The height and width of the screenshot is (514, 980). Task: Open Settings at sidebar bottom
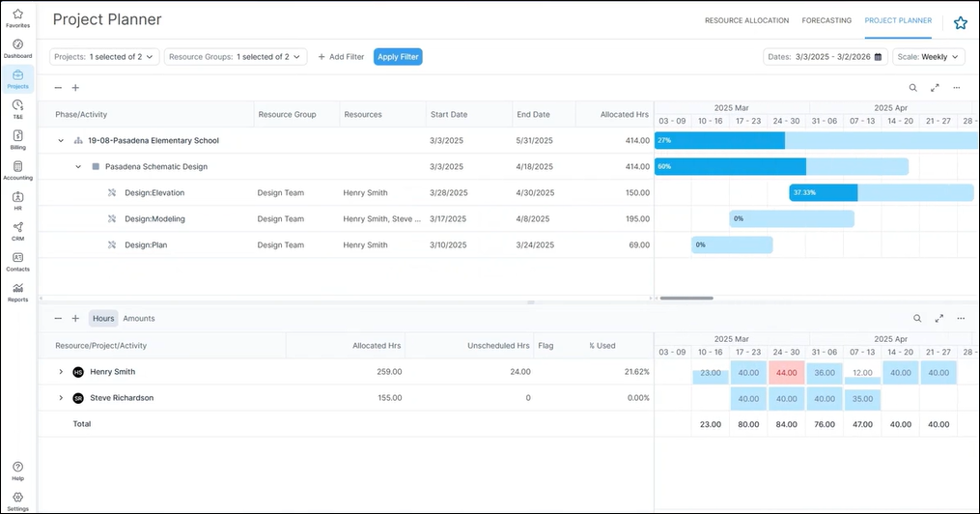point(17,500)
